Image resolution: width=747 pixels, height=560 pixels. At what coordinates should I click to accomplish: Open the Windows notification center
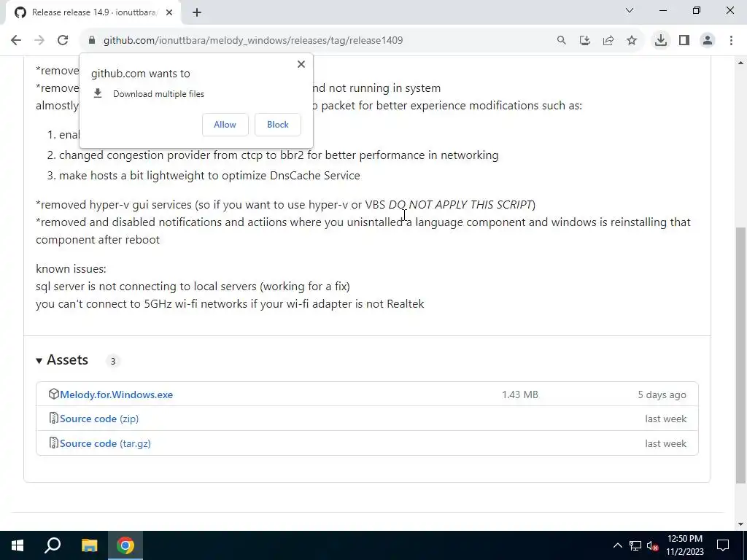(723, 545)
